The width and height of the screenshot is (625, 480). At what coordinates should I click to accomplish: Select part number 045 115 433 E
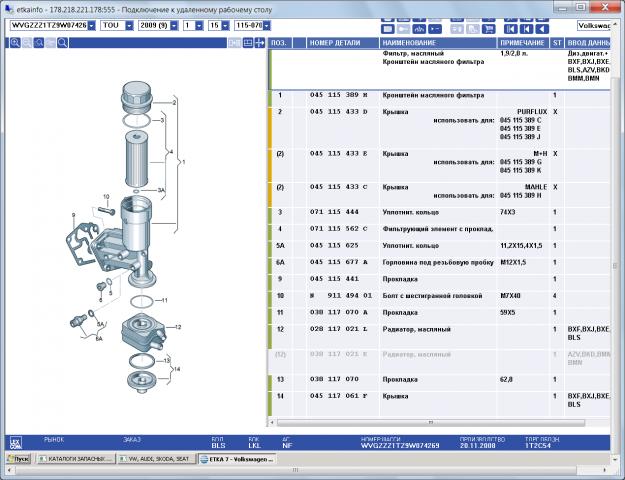pyautogui.click(x=339, y=153)
